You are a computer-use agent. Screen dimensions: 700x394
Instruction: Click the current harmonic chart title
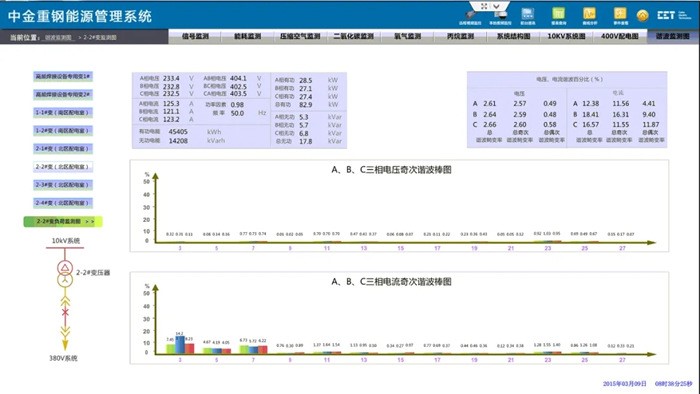391,282
